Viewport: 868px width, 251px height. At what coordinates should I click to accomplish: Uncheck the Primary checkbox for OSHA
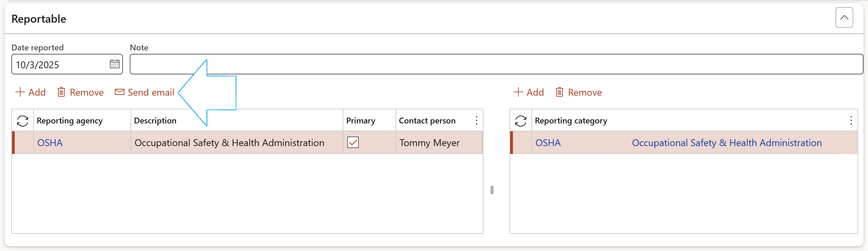pos(353,142)
